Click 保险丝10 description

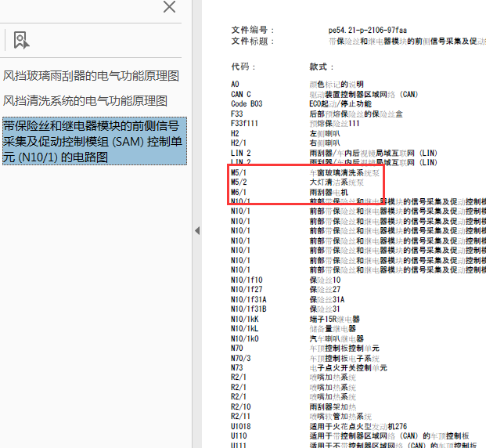325,280
